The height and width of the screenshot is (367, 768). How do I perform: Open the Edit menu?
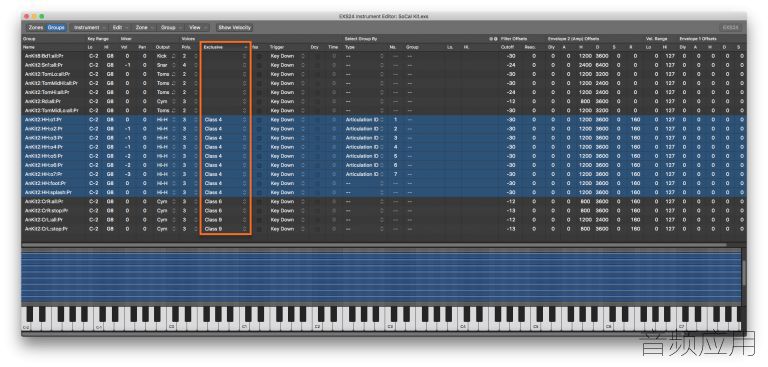(x=120, y=27)
